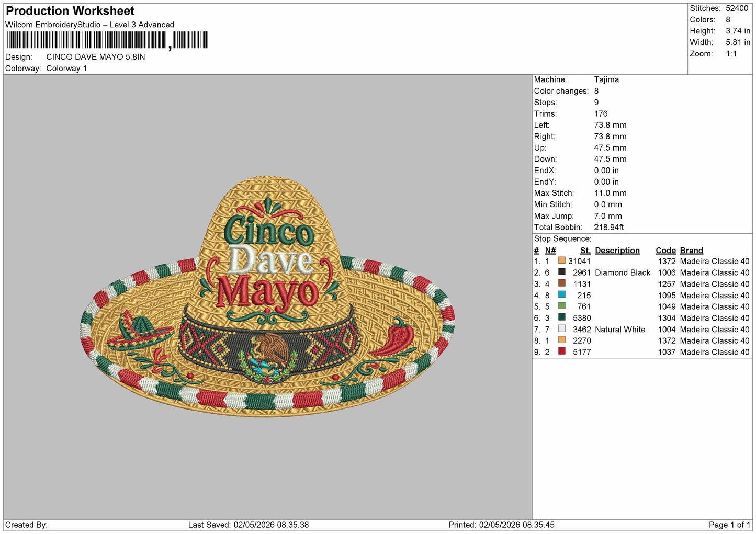Click the Left value 73.8 mm
Image resolution: width=756 pixels, height=534 pixels.
tap(610, 125)
